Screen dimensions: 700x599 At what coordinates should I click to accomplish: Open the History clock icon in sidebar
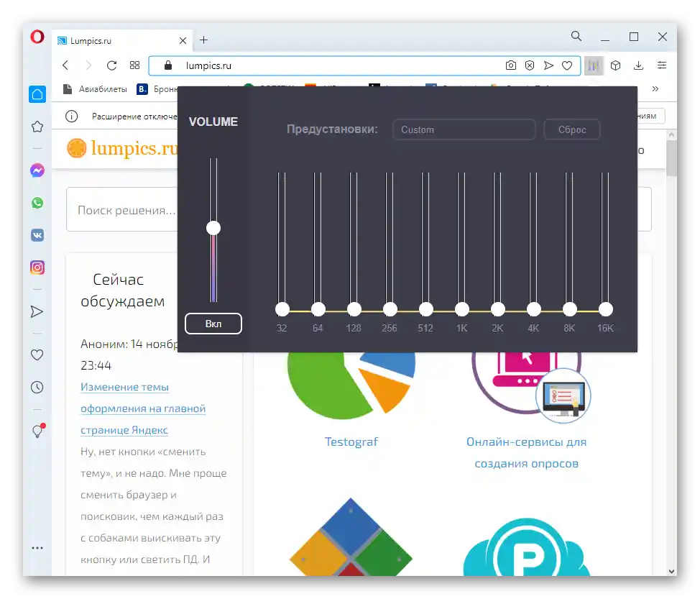point(37,388)
